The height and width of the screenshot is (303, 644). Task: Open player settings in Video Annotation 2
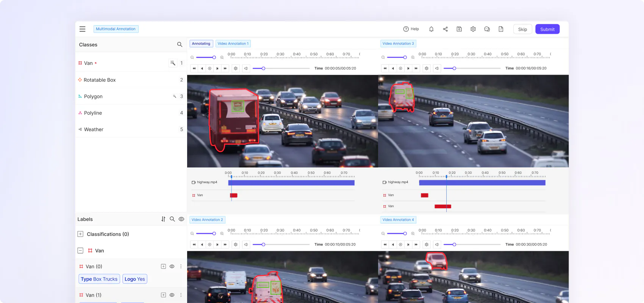[236, 245]
